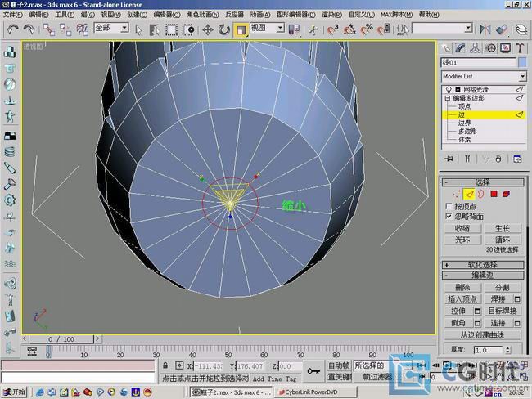
Task: Open the Display command panel tab
Action: (506, 48)
